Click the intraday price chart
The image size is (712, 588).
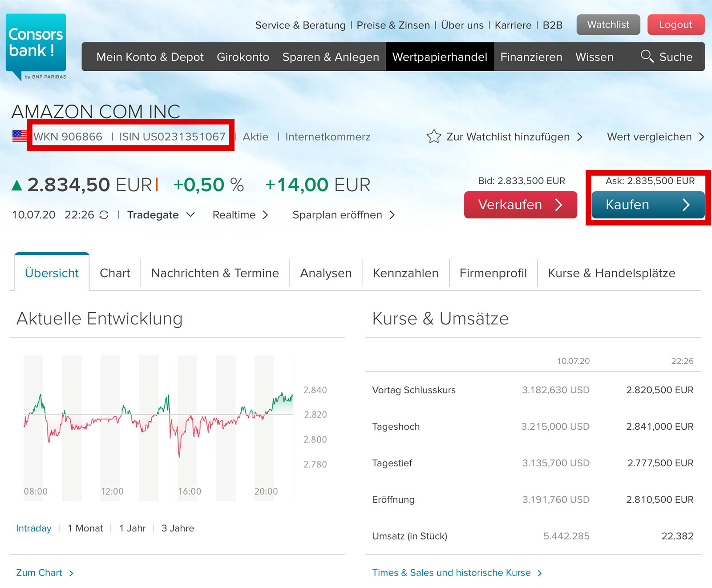tap(159, 428)
